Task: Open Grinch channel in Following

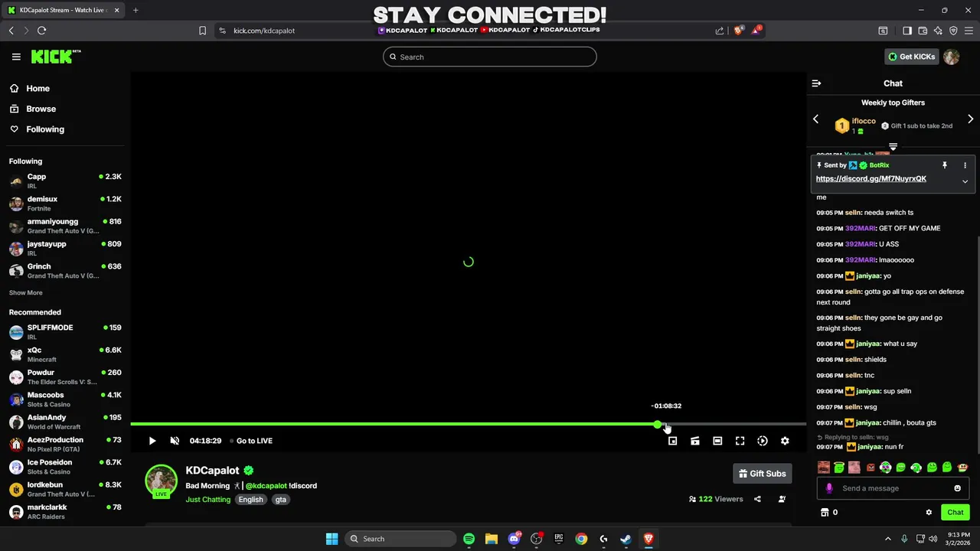Action: (65, 271)
